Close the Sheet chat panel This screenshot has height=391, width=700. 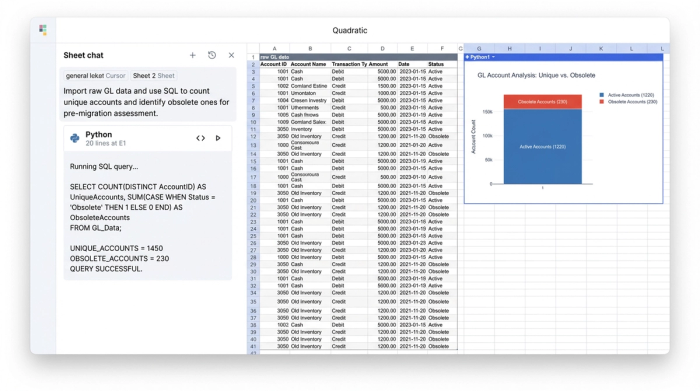coord(231,55)
